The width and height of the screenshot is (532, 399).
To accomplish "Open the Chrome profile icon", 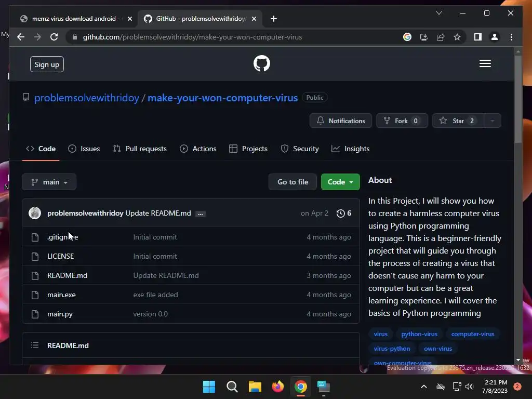I will 495,37.
